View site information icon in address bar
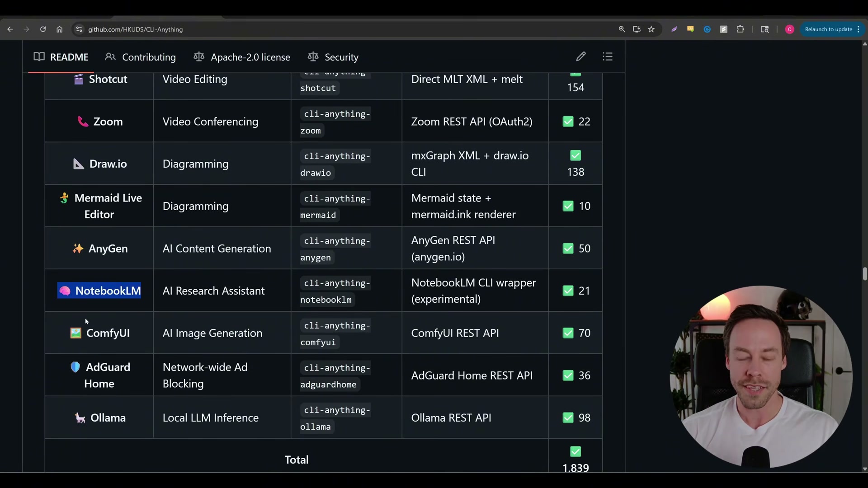Screen dimensions: 868x488 [x=79, y=29]
